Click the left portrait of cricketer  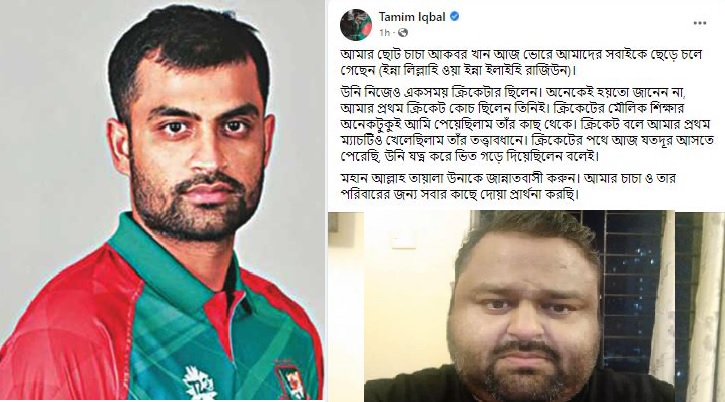(x=162, y=200)
